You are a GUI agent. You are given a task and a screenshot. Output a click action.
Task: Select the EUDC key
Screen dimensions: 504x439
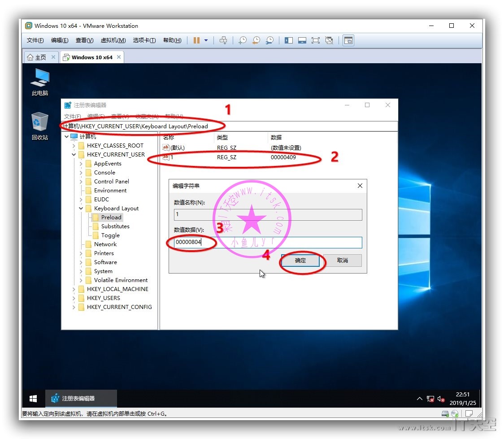click(101, 200)
